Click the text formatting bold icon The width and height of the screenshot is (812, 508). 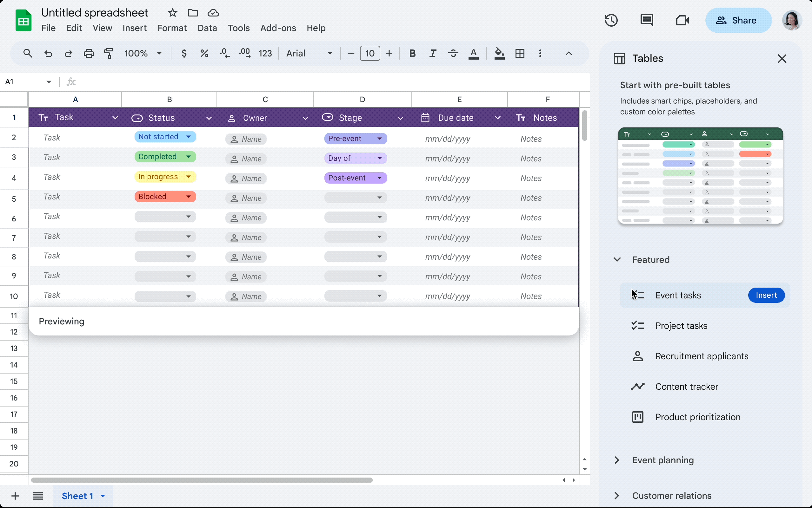[x=412, y=54]
